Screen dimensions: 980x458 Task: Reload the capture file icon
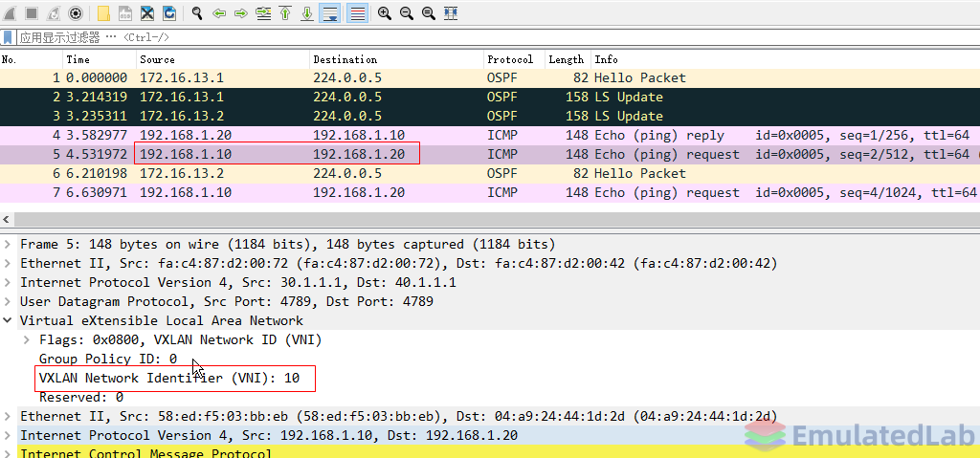click(x=168, y=13)
